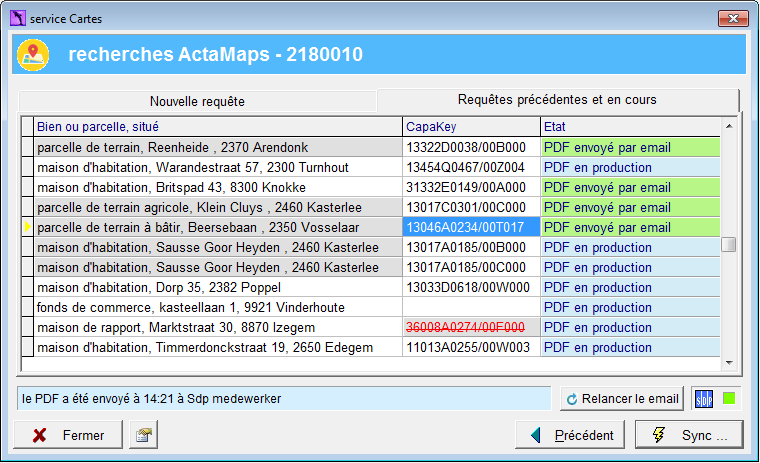Click struck-through CapaKey 36008A0274/00F000
Screen dimensions: 760x463
point(471,327)
